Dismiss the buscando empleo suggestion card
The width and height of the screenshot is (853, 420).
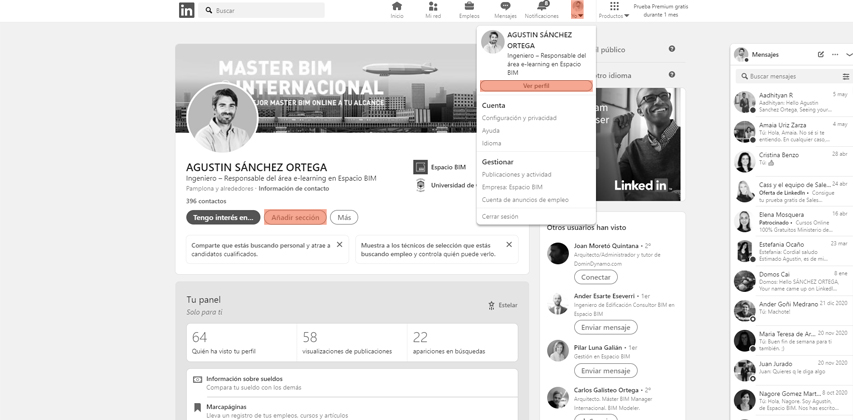point(509,245)
